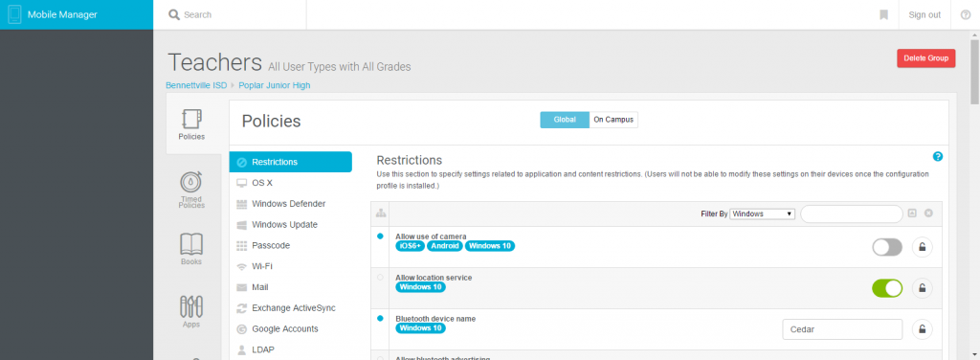Click the Android platform tag

tap(444, 246)
